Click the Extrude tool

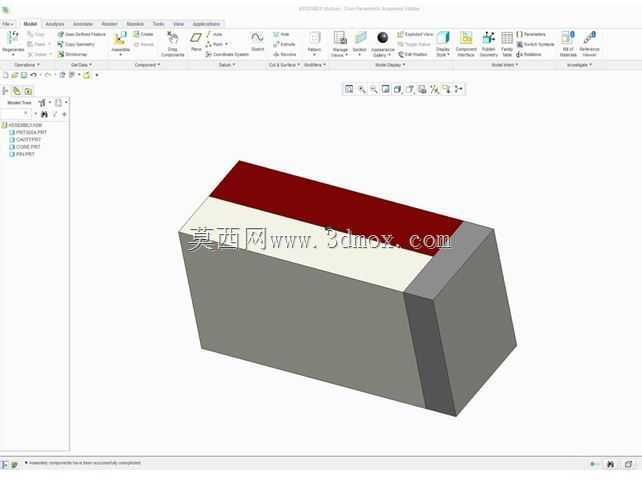(284, 44)
